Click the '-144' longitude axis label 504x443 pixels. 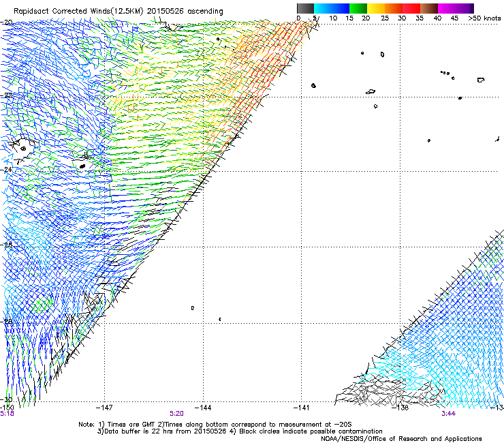203,408
